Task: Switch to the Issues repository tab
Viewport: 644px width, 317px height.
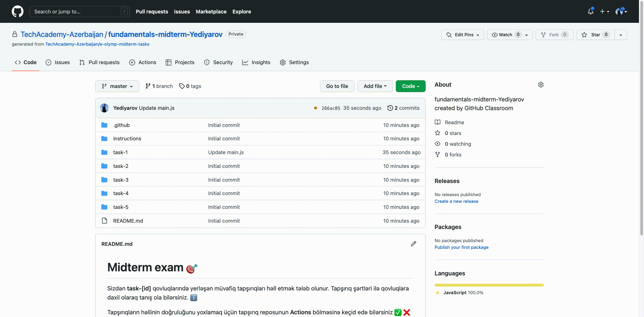Action: coord(58,62)
